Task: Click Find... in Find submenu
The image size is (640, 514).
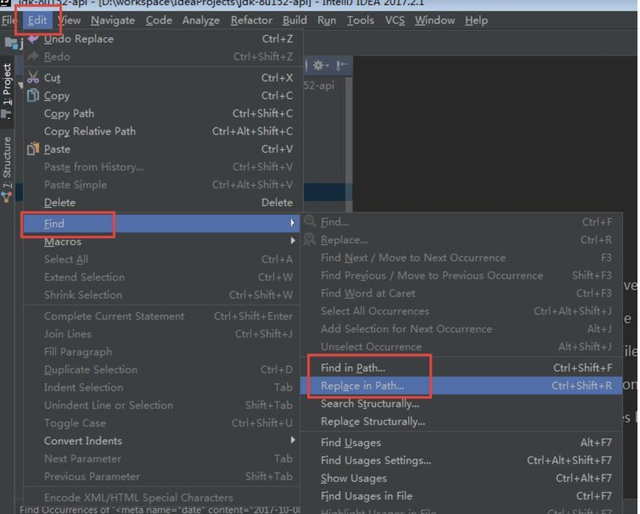Action: (462, 222)
